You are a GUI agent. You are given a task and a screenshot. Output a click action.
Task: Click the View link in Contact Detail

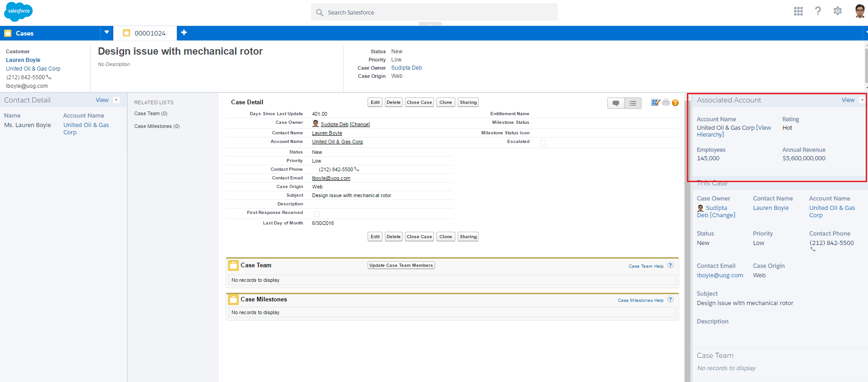pos(102,100)
